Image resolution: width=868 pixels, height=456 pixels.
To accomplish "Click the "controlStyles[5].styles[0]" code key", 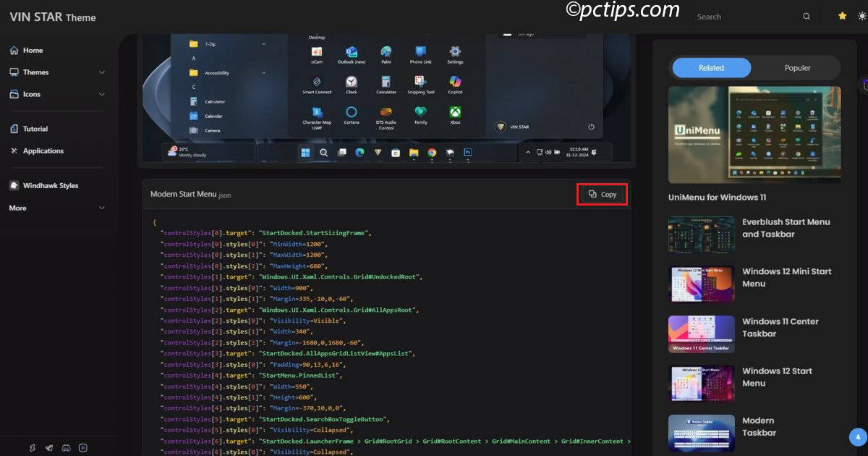I will point(212,430).
